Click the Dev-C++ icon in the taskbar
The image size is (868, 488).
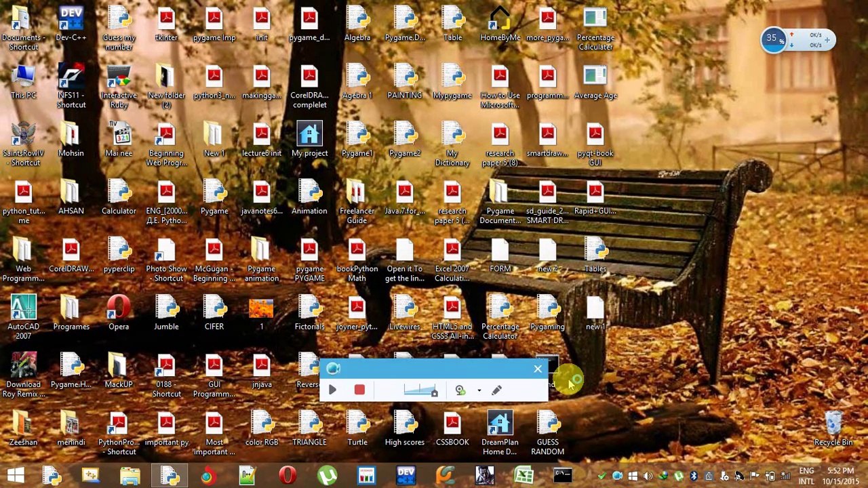click(406, 476)
